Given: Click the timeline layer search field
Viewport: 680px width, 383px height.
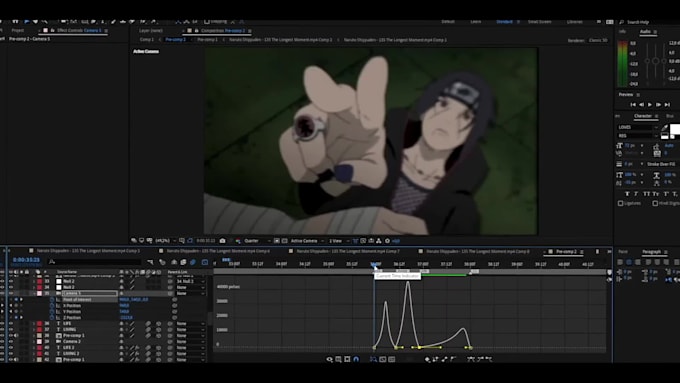Looking at the screenshot, I should pos(95,262).
